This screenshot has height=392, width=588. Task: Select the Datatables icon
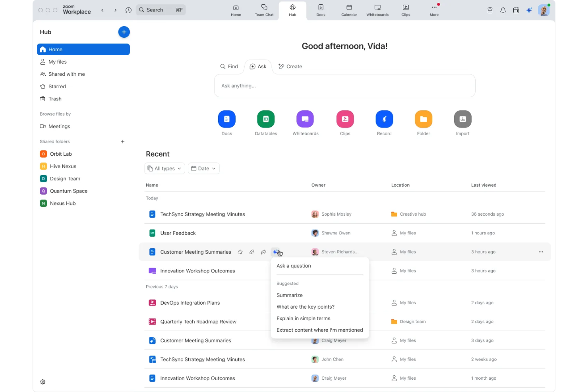[x=266, y=119]
